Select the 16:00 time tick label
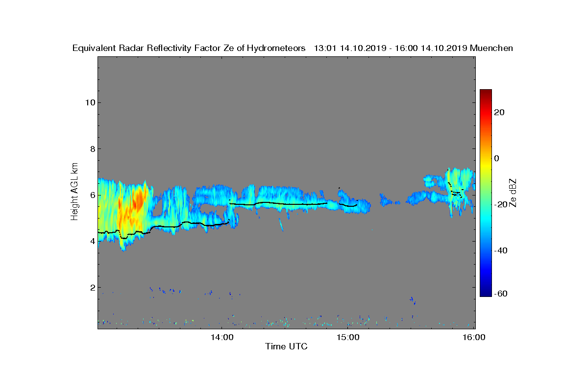This screenshot has width=588, height=392. (474, 337)
